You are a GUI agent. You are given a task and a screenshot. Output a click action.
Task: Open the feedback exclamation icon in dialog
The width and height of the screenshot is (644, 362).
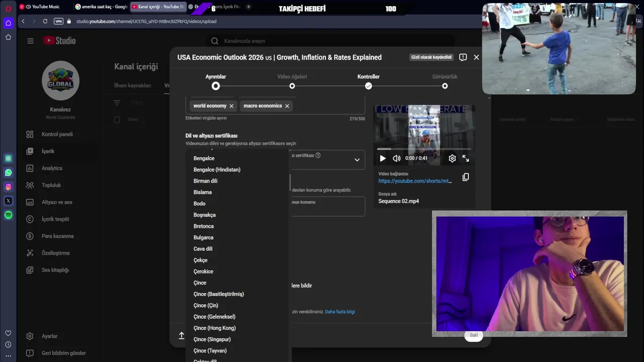point(463,57)
